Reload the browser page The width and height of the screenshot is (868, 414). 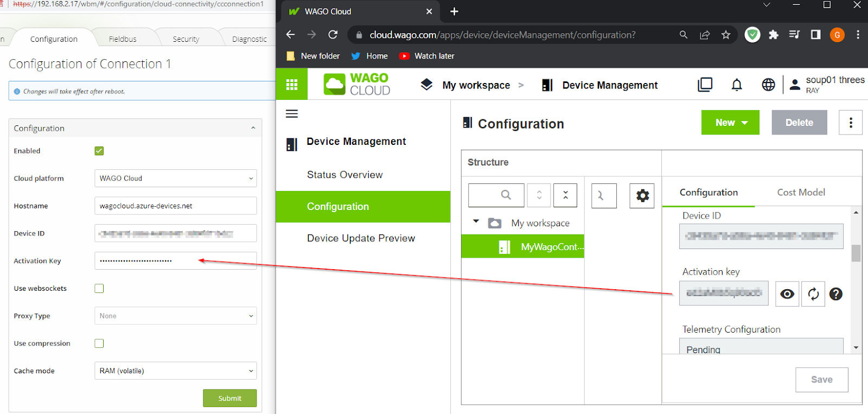pos(333,35)
